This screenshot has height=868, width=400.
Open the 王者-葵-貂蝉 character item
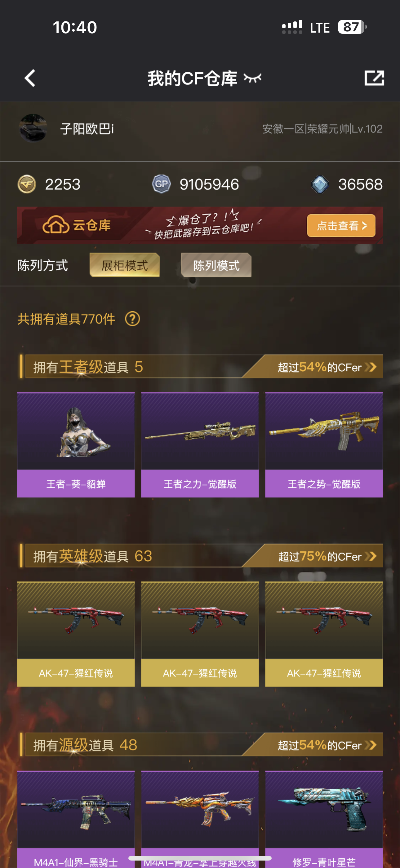coord(76,445)
